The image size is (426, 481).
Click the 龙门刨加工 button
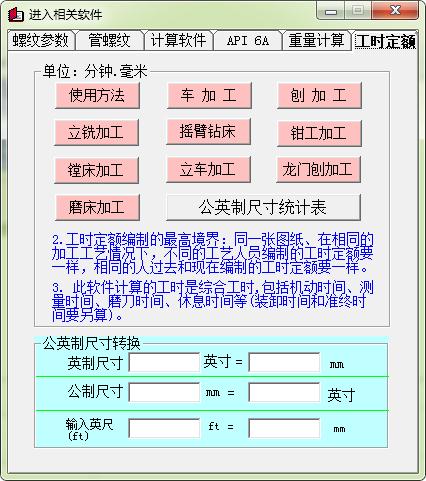[x=318, y=169]
